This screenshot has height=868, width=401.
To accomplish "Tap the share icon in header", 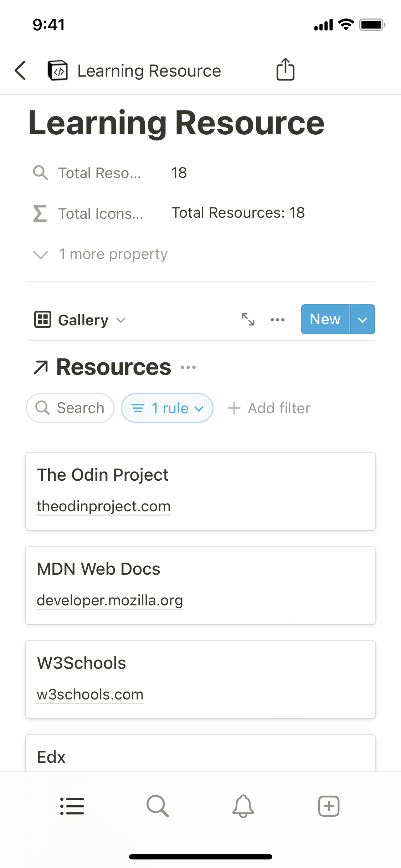I will point(286,69).
